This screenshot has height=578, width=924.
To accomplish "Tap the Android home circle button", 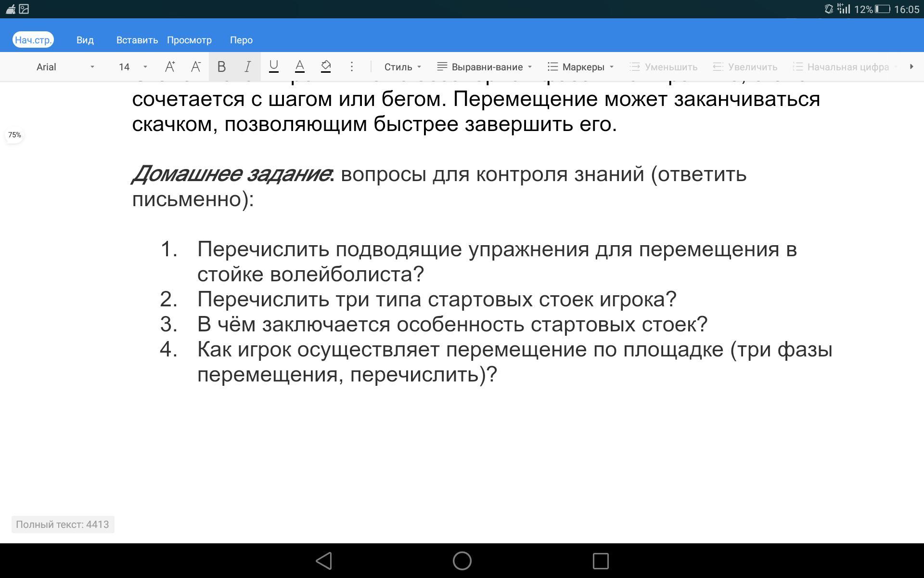I will (x=462, y=561).
